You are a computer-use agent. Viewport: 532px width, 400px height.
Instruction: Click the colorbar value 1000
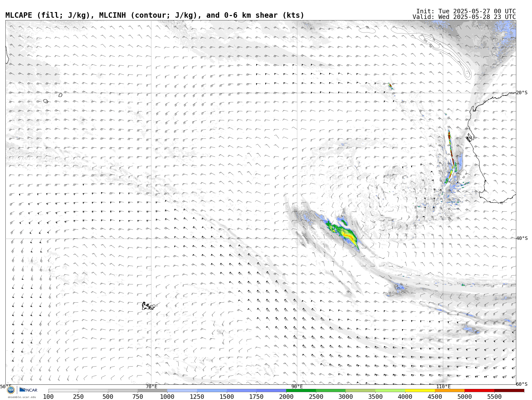pos(167,397)
